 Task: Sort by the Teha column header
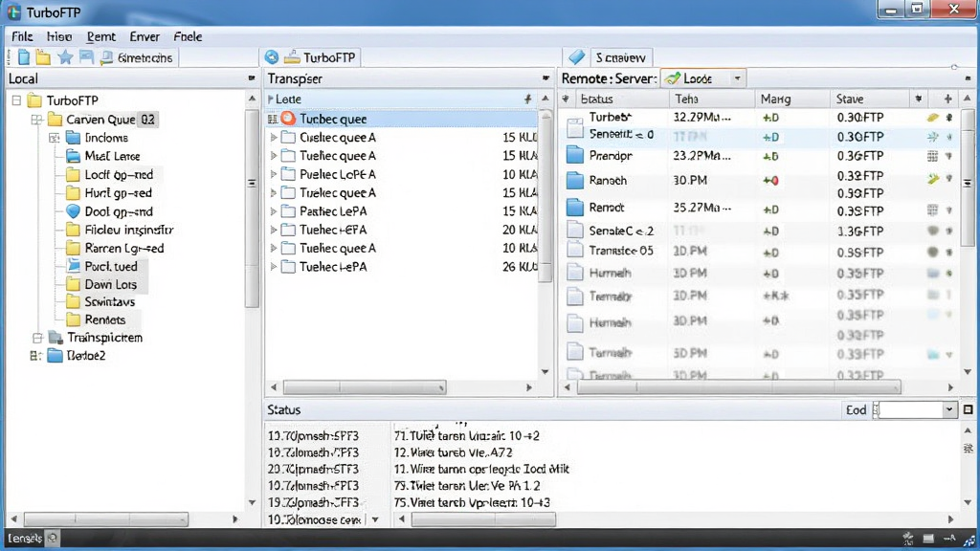click(x=711, y=99)
